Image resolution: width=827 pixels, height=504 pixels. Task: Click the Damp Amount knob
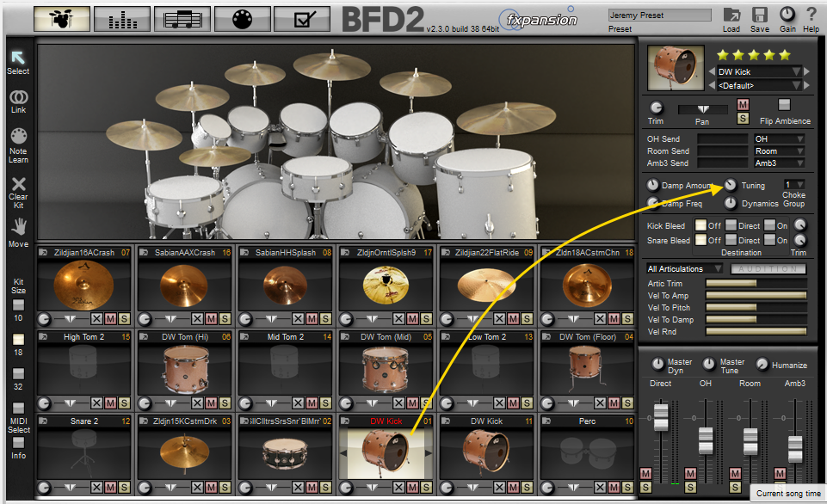click(653, 185)
